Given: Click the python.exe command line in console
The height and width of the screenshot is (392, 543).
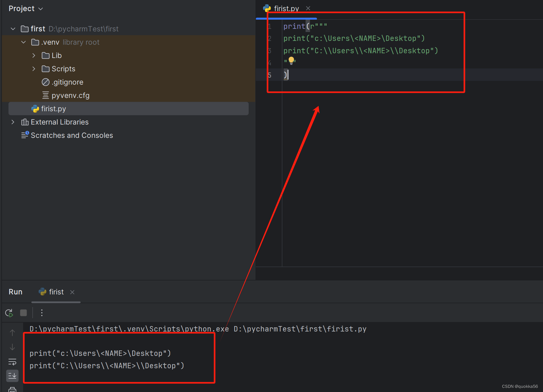Looking at the screenshot, I should pos(198,329).
